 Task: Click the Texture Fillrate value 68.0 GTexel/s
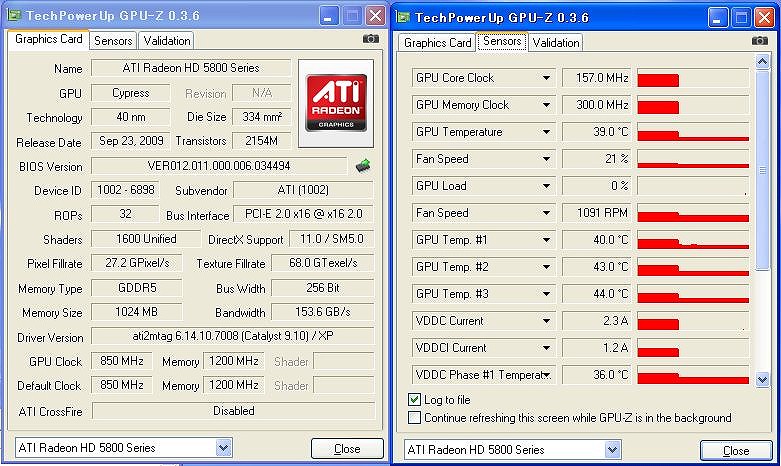323,263
